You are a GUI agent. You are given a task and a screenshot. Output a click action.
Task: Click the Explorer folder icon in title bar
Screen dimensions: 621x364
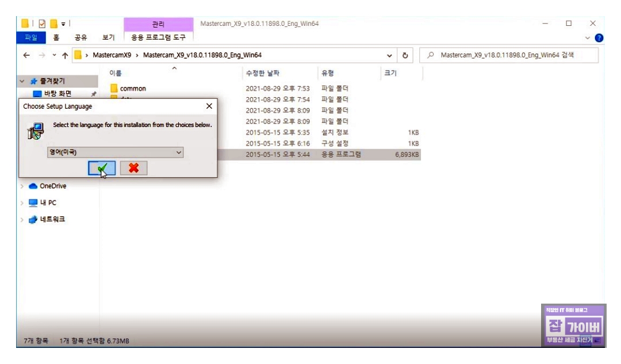coord(25,24)
